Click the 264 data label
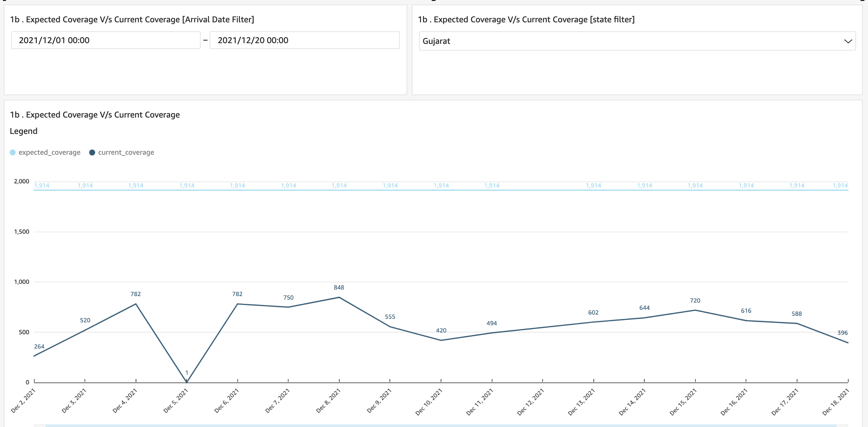Viewport: 868px width, 427px height. (39, 347)
